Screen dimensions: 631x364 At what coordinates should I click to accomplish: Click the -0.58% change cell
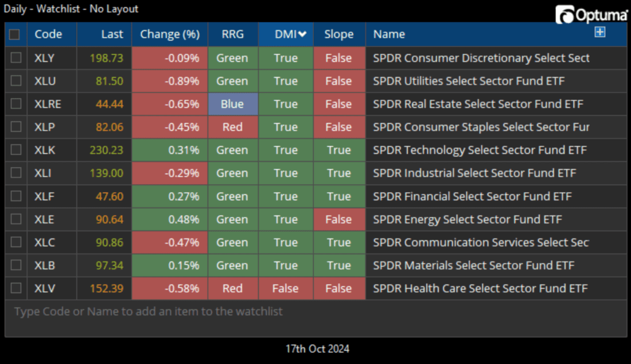point(170,288)
